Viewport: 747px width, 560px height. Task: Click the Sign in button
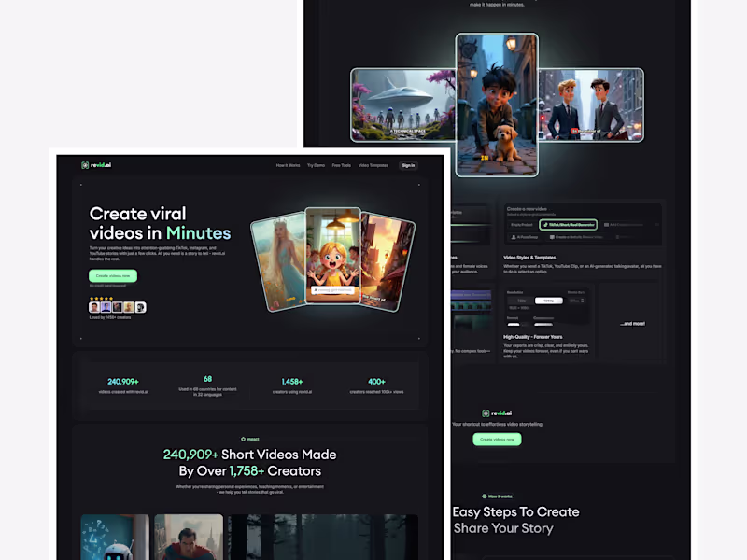coord(408,166)
